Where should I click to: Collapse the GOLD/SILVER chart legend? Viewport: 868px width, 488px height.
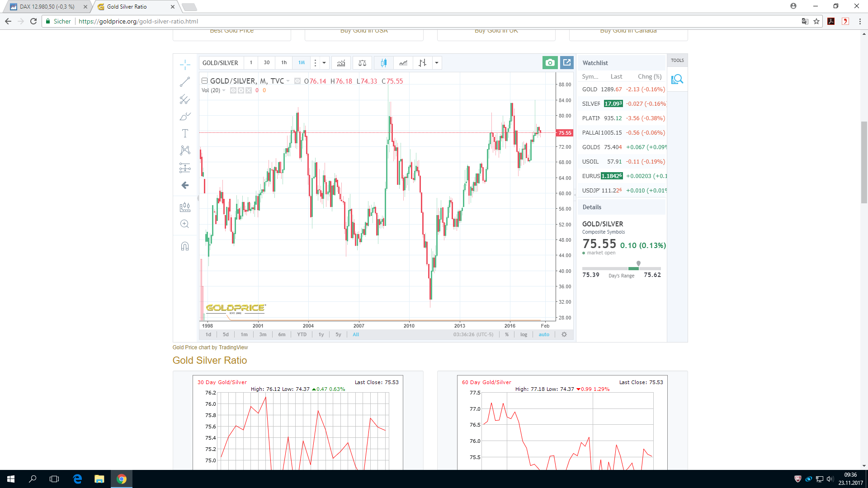click(204, 81)
